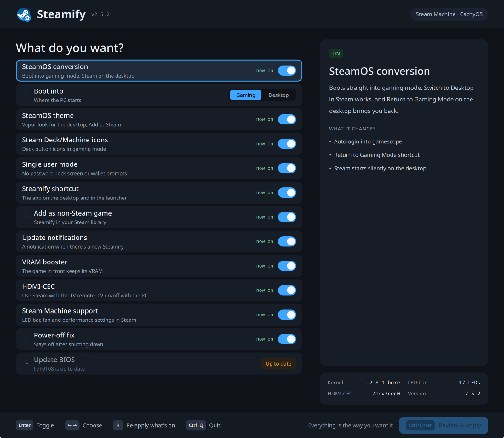Select the HDMI-CEC row title
The image size is (504, 438).
[x=38, y=286]
